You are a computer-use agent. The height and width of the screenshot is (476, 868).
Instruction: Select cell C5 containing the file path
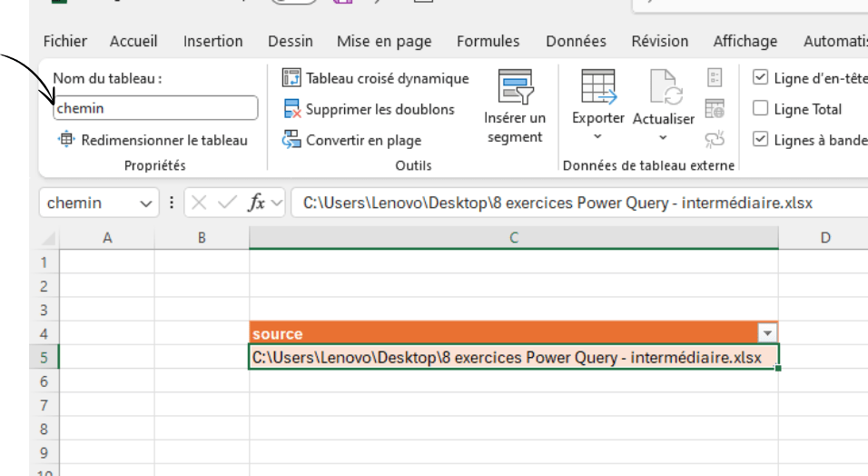click(x=514, y=357)
